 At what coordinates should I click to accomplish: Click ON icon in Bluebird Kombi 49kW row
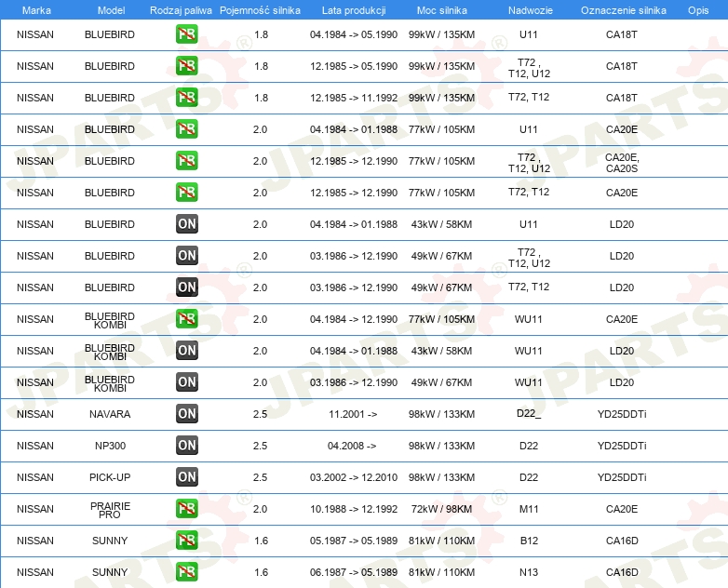tap(186, 381)
